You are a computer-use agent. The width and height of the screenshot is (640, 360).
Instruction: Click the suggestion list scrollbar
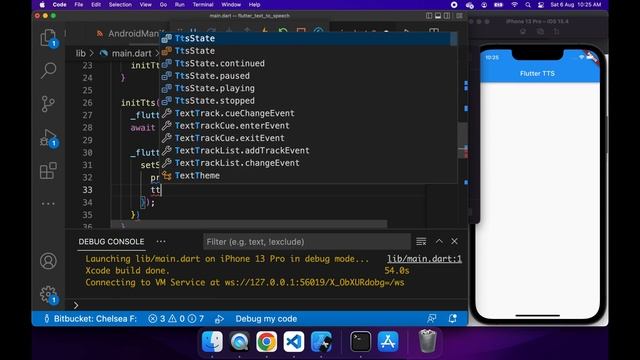pyautogui.click(x=453, y=39)
